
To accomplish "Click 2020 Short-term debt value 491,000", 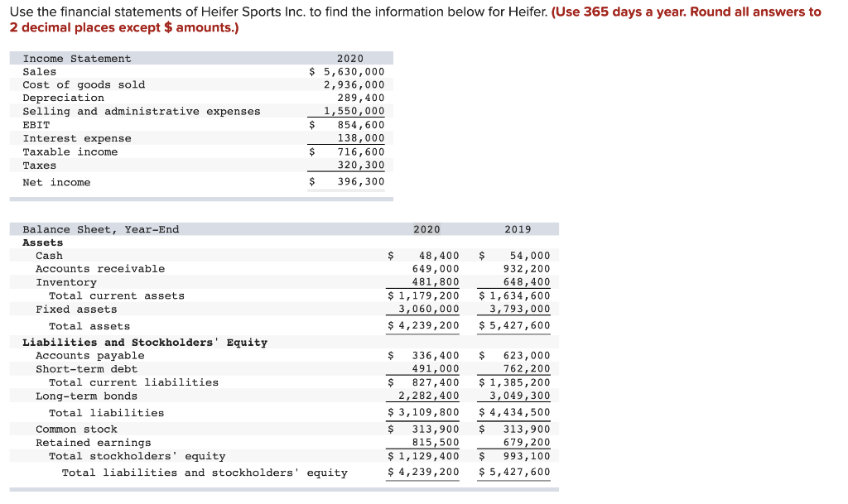I will 436,368.
